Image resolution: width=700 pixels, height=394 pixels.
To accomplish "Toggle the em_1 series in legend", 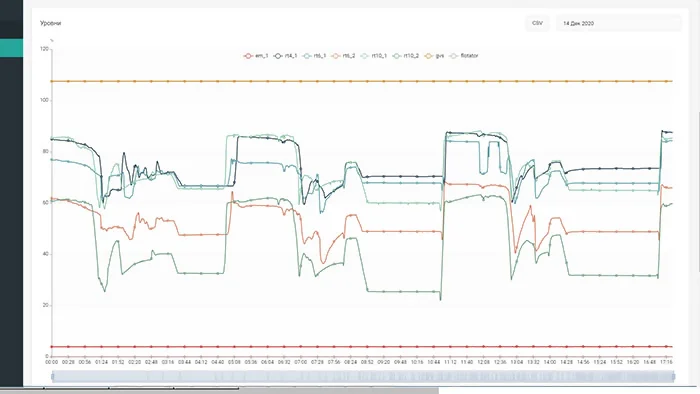I will [x=256, y=56].
